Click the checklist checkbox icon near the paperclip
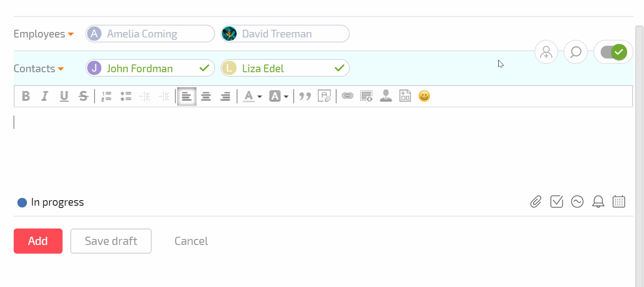 pyautogui.click(x=557, y=202)
